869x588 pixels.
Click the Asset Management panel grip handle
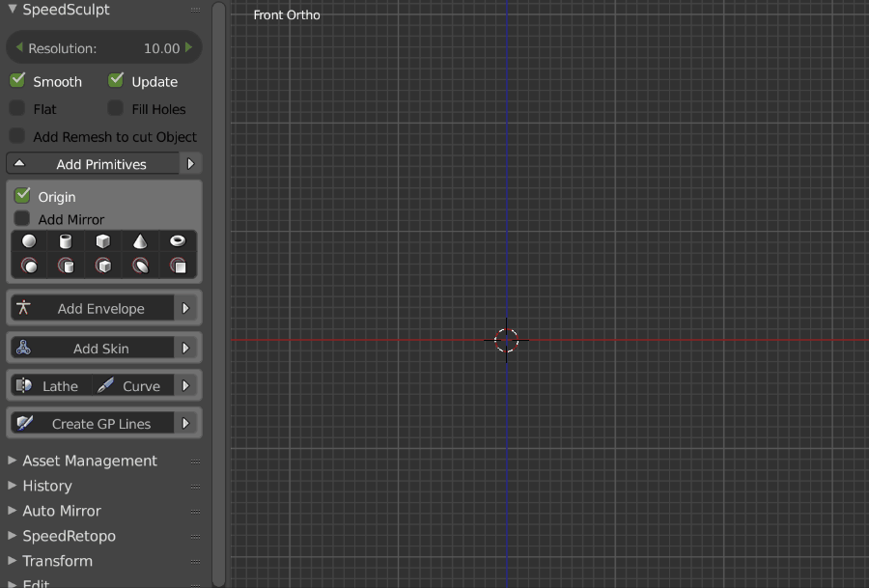pos(195,462)
